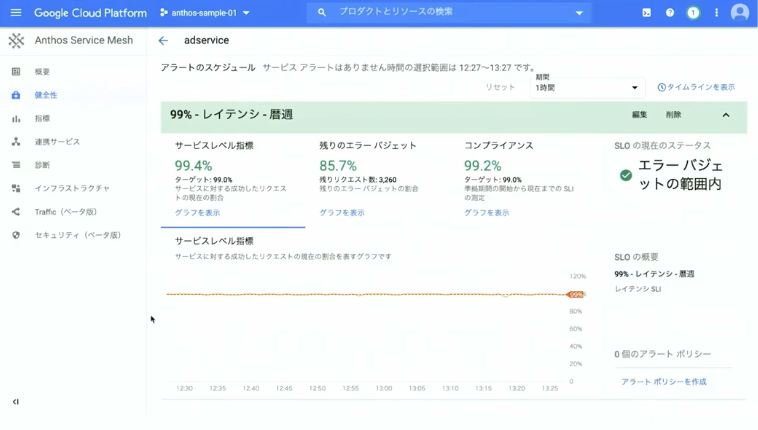Click the セキュリティ shield icon
Screen dimensions: 758x430
click(16, 235)
